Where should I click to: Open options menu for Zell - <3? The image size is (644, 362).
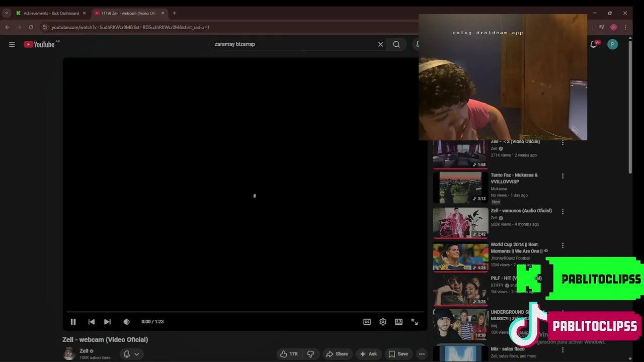tap(562, 143)
